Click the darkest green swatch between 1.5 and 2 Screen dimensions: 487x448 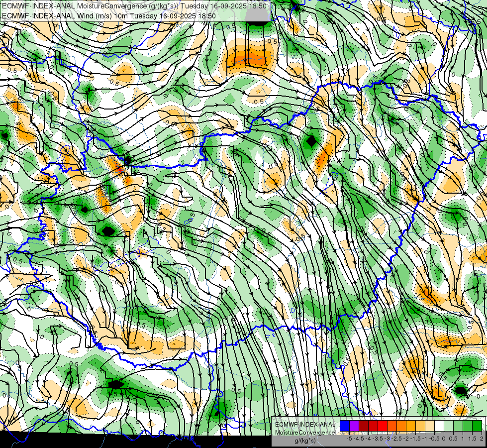(477, 426)
